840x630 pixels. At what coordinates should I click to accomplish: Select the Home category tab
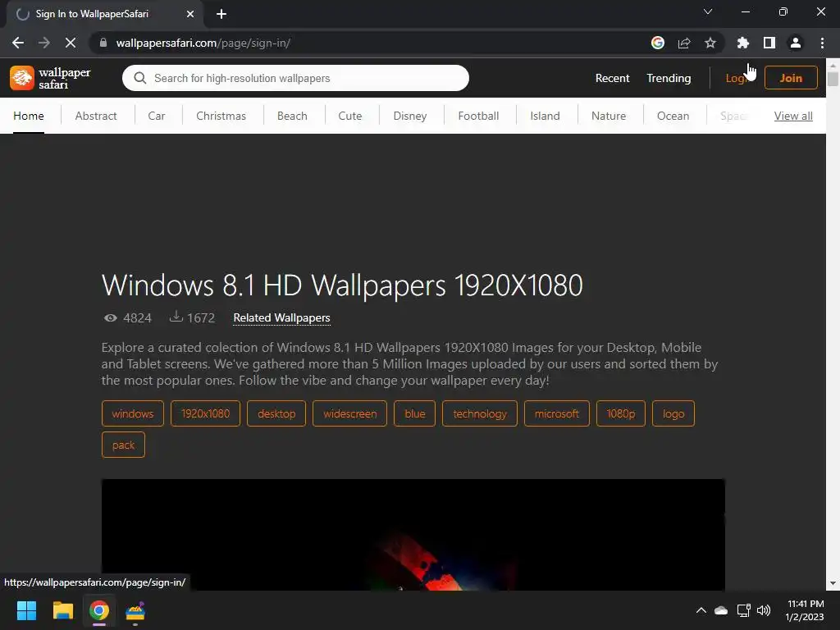pyautogui.click(x=29, y=116)
